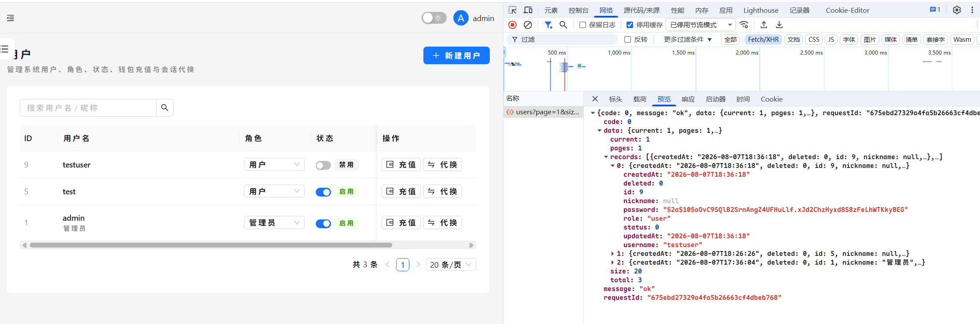Click the export HAR download icon
Viewport: 980px width, 324px height.
pos(779,25)
